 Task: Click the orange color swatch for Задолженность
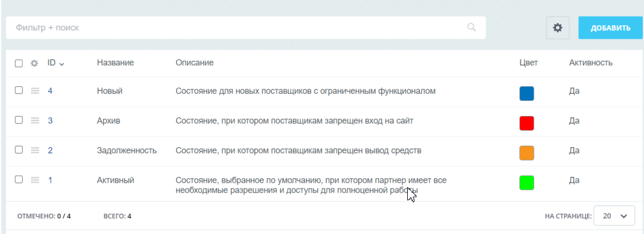pyautogui.click(x=527, y=153)
